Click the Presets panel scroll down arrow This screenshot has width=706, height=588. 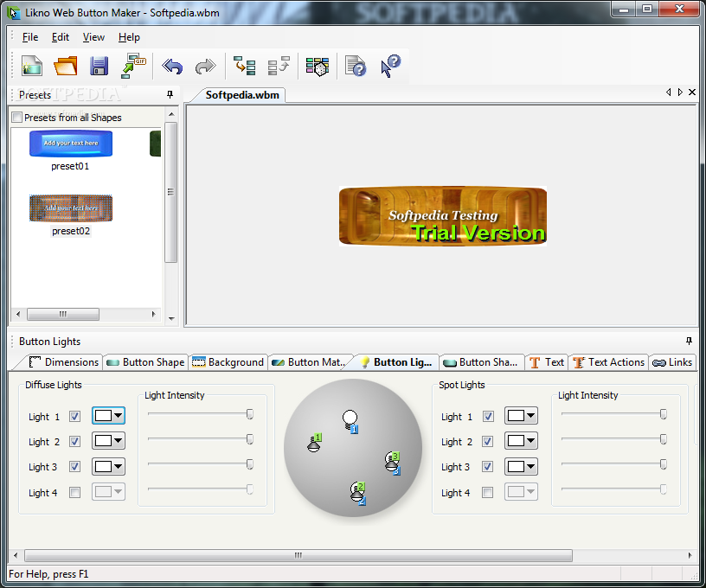click(x=171, y=318)
